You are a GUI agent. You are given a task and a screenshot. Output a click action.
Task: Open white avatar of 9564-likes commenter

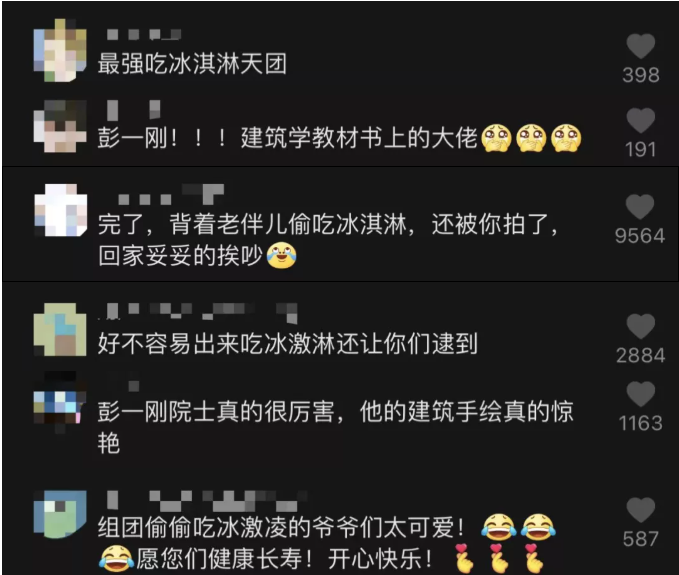(61, 210)
